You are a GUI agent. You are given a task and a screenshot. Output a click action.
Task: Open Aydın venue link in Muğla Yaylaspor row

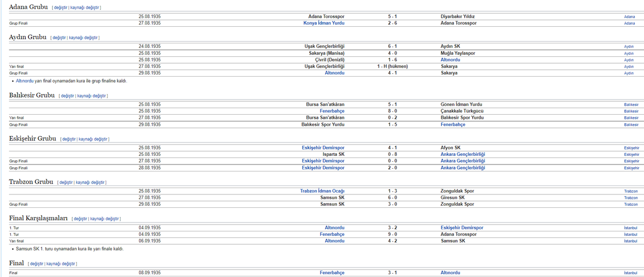[628, 54]
